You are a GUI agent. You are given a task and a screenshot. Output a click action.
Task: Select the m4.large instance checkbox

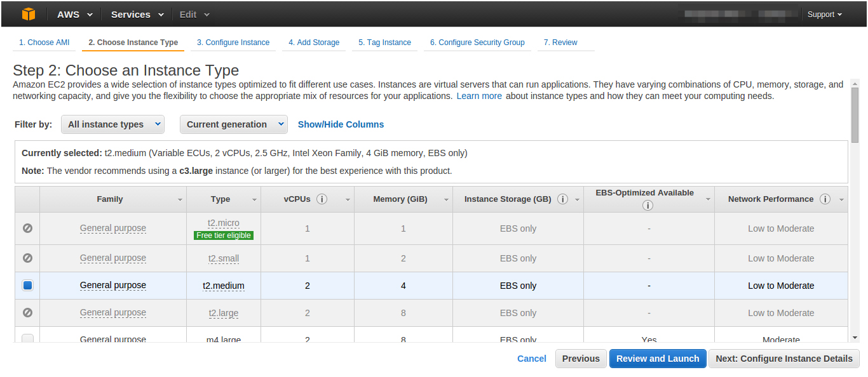[x=27, y=339]
